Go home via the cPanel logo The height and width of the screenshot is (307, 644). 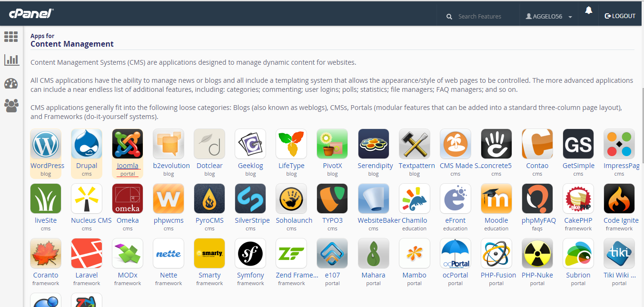(x=31, y=13)
